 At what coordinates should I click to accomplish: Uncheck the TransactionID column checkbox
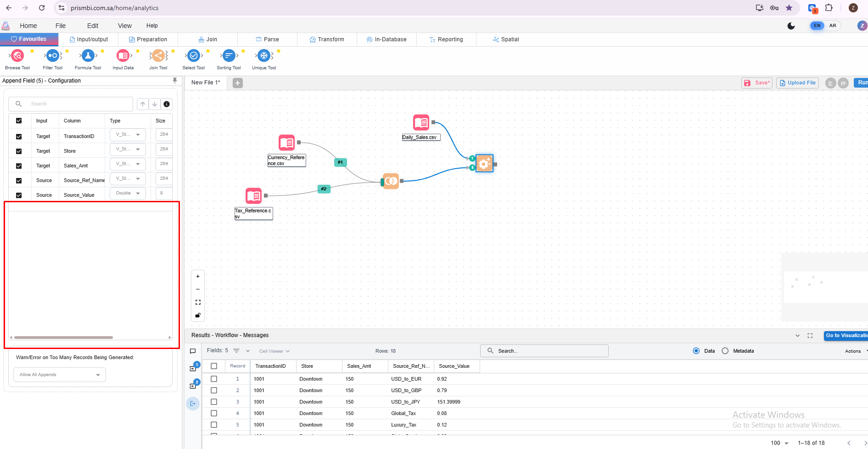[19, 137]
